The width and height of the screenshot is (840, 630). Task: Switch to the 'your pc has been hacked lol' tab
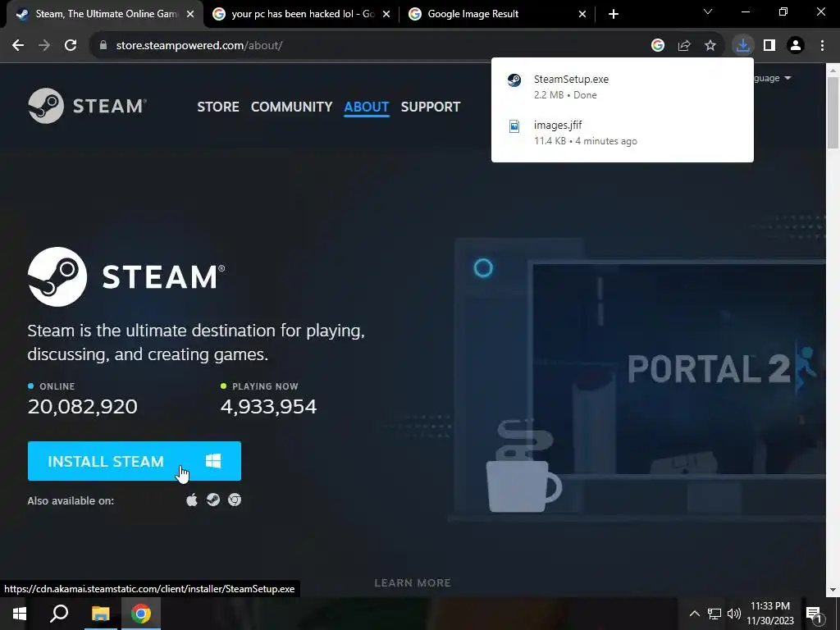302,14
